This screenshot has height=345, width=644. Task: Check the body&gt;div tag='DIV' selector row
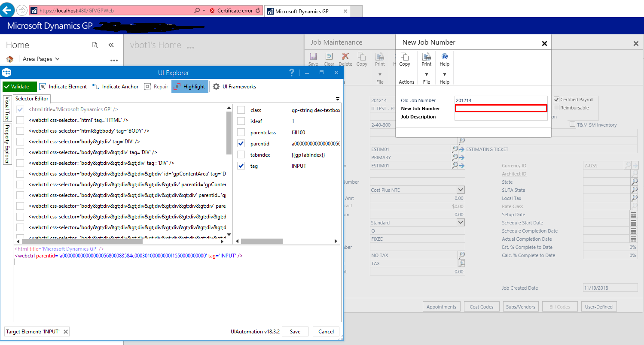pyautogui.click(x=20, y=142)
